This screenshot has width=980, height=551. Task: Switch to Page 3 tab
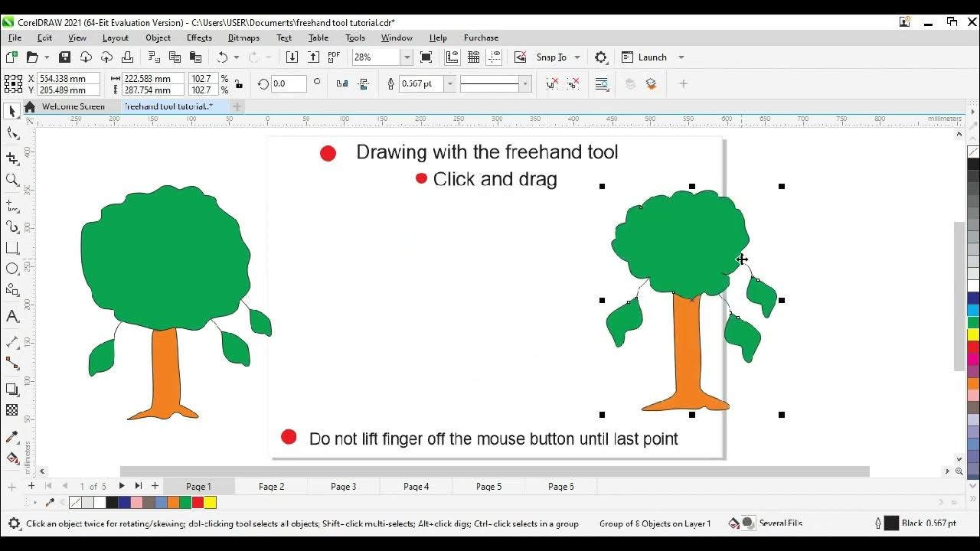[343, 487]
